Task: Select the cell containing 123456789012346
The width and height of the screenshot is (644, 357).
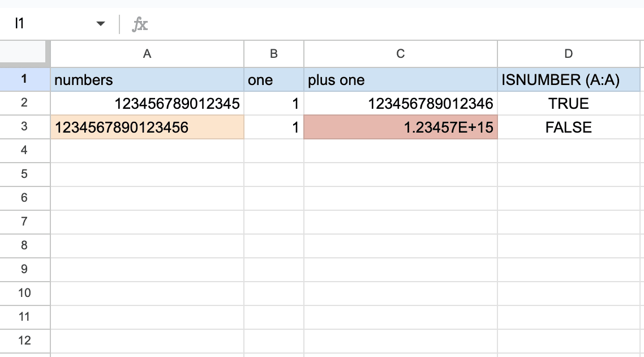Action: tap(401, 104)
